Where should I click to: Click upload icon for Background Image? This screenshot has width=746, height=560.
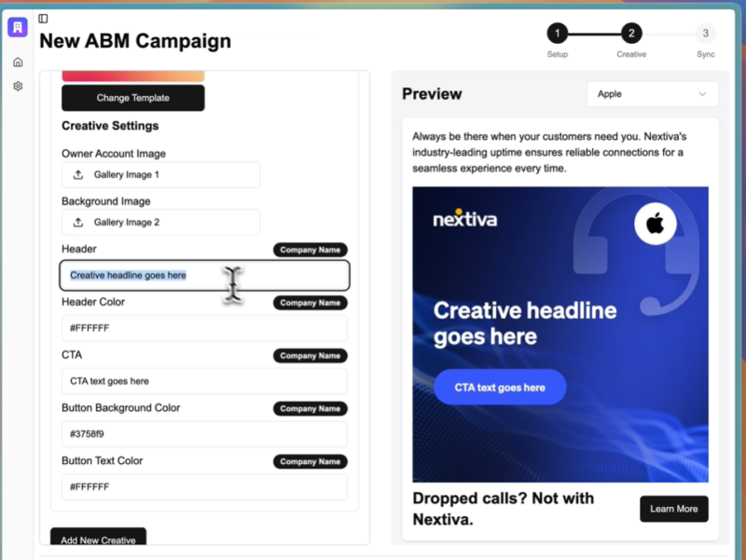pyautogui.click(x=78, y=223)
